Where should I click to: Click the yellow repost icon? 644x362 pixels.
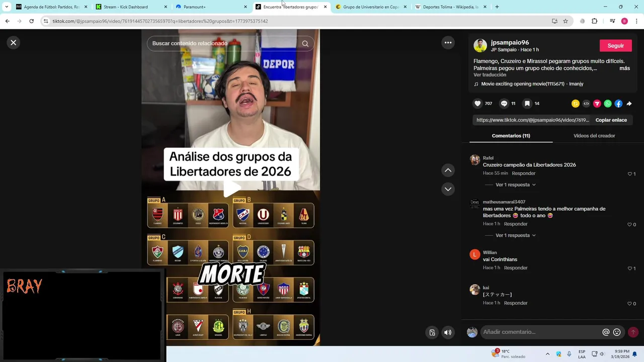click(x=576, y=104)
